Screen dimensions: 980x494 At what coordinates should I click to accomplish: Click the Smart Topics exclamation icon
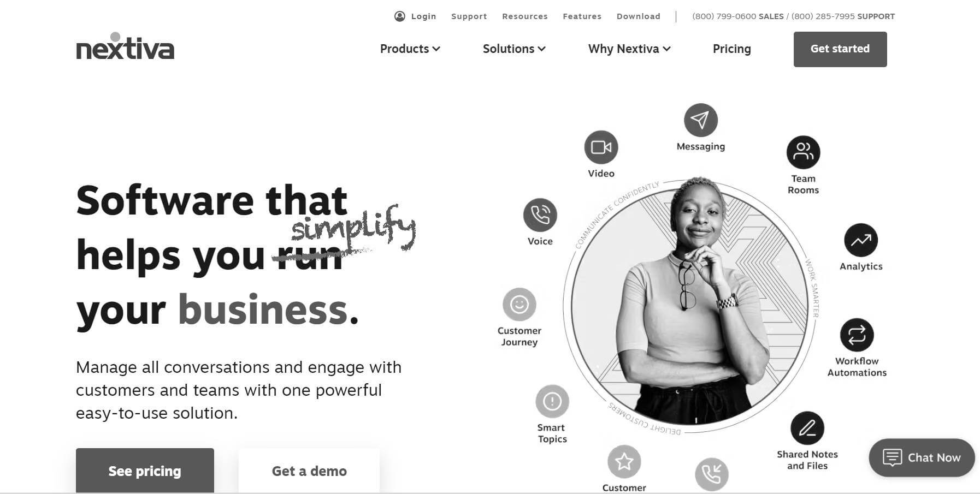click(x=552, y=402)
